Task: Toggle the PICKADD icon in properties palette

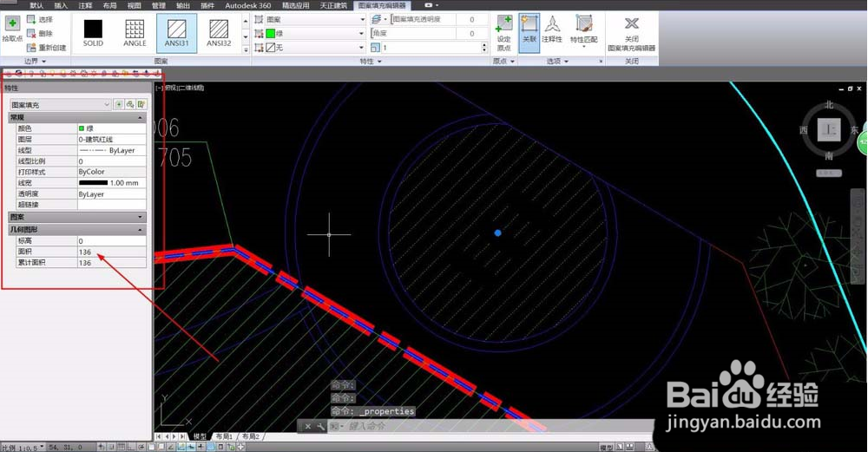Action: pyautogui.click(x=118, y=105)
